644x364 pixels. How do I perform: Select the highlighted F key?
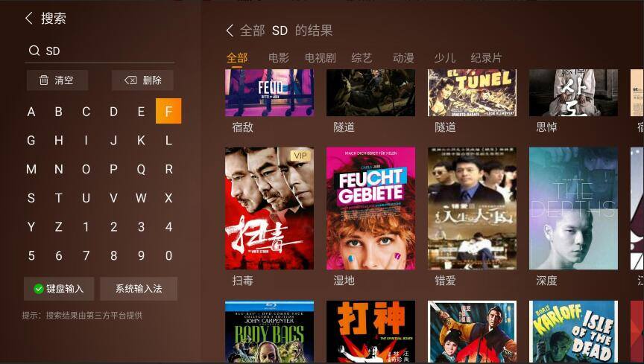[x=168, y=111]
